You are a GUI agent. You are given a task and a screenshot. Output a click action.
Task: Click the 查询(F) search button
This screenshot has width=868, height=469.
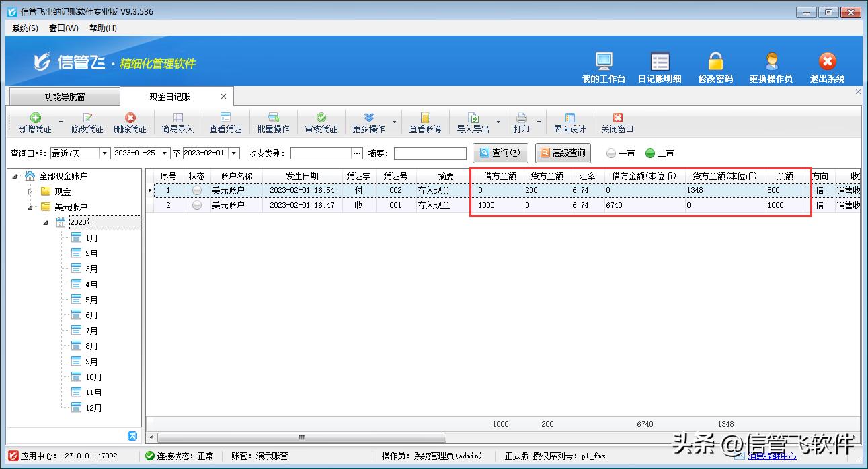tap(500, 153)
